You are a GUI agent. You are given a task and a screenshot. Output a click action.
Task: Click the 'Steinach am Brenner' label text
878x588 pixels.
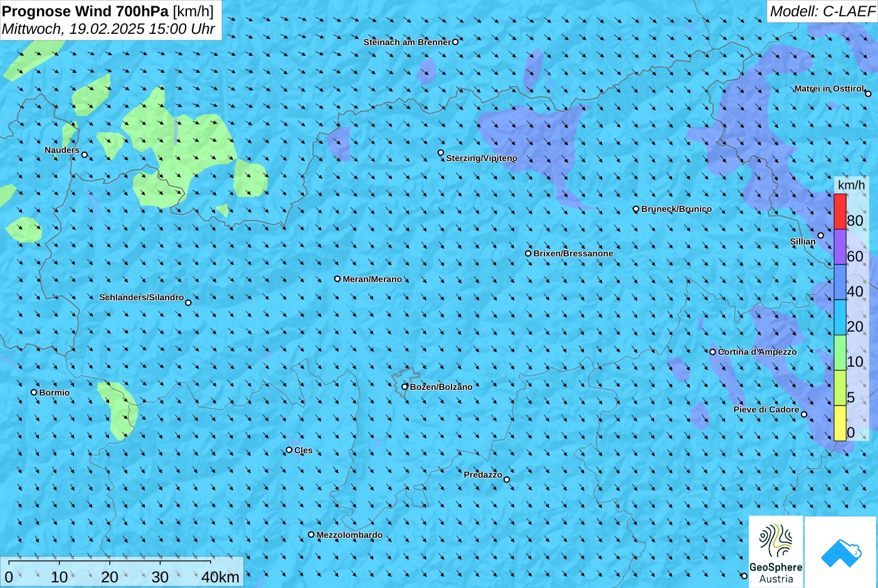407,42
